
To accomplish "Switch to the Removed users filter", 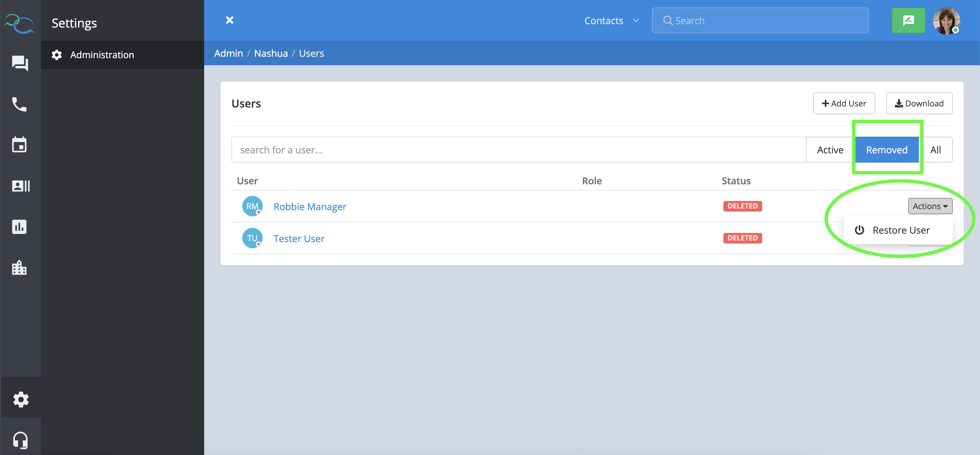I will pos(887,150).
